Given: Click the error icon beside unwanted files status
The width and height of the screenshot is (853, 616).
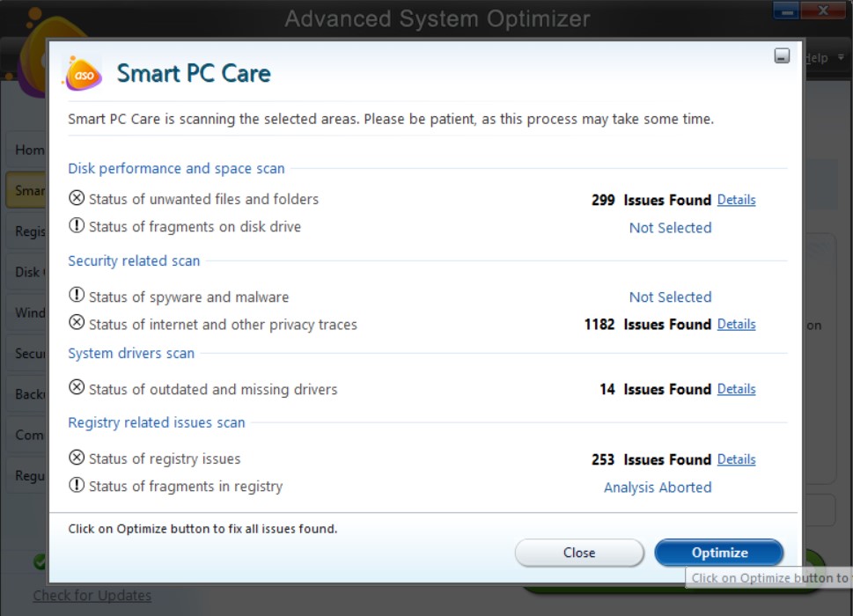Looking at the screenshot, I should (x=76, y=199).
